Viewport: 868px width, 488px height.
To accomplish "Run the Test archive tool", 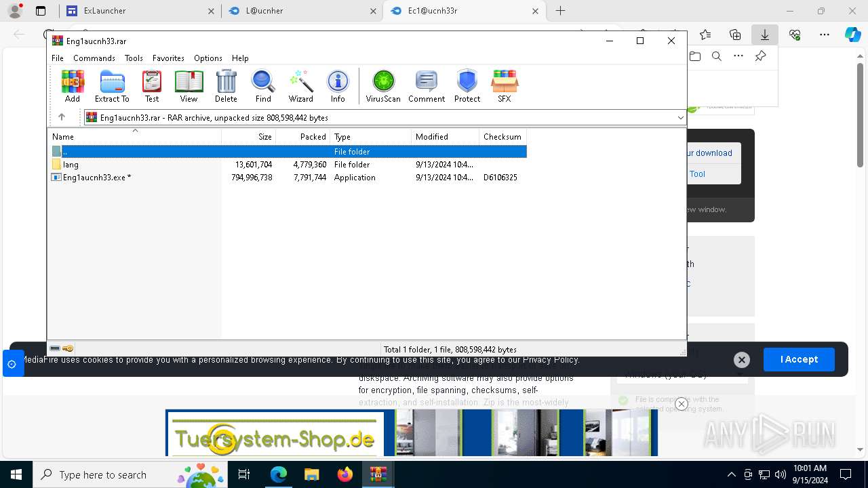I will (x=152, y=86).
